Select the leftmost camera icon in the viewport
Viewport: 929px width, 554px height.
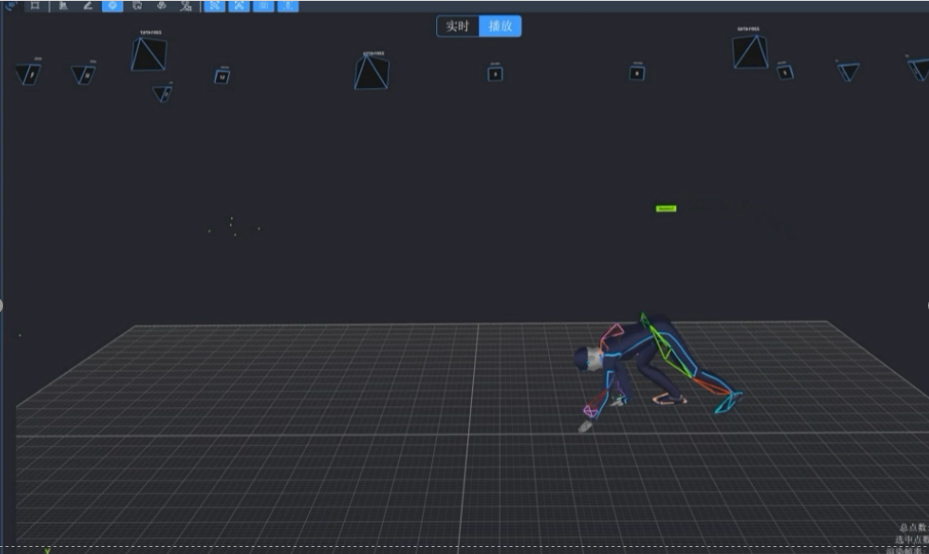[x=28, y=74]
